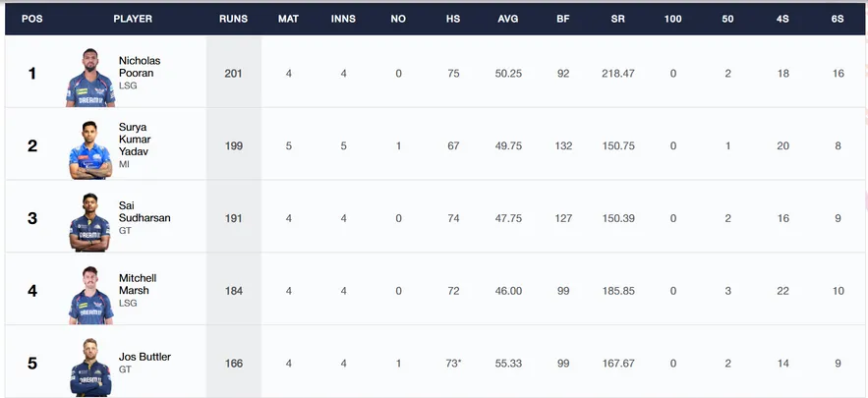The image size is (868, 398).
Task: Sort by the 6S column header
Action: [837, 19]
